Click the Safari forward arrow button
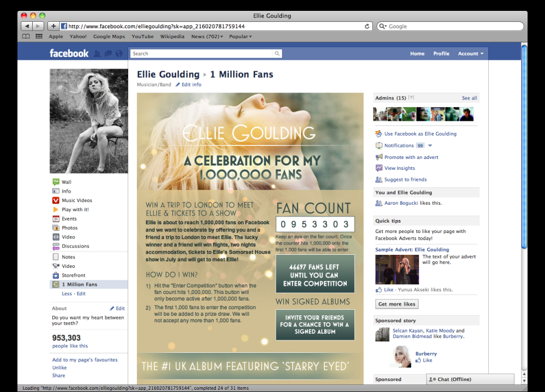This screenshot has height=392, width=545. point(38,26)
